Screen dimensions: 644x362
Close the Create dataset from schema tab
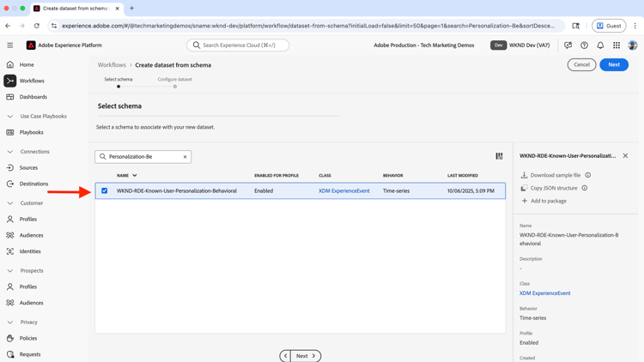click(117, 9)
